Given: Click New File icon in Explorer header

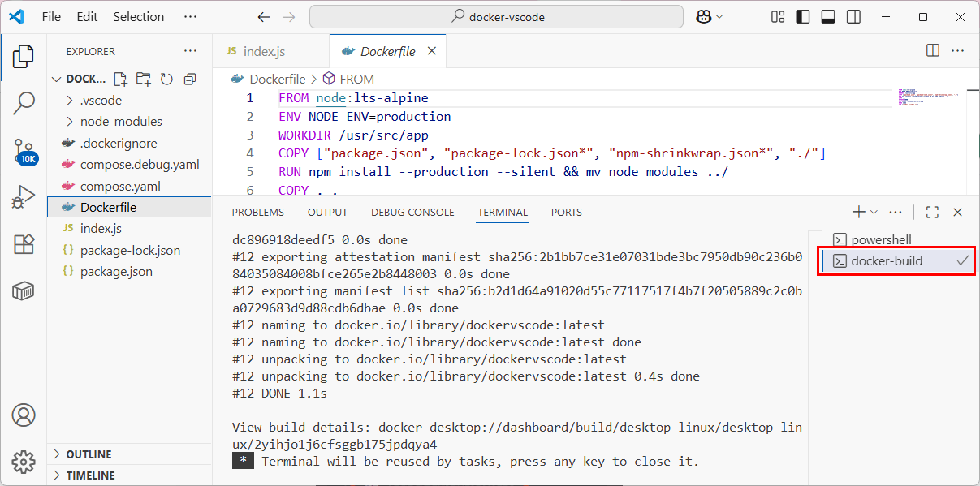Looking at the screenshot, I should point(120,79).
